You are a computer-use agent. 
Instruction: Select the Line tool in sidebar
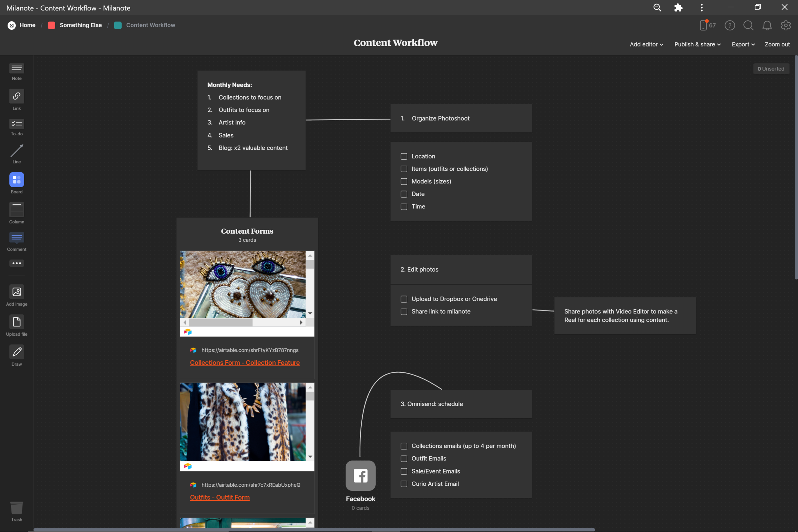[x=17, y=154]
